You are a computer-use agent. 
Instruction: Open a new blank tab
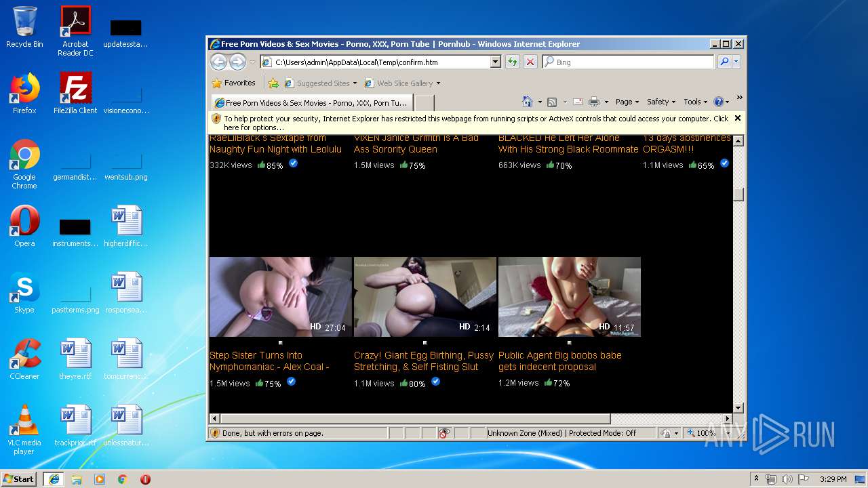(424, 103)
